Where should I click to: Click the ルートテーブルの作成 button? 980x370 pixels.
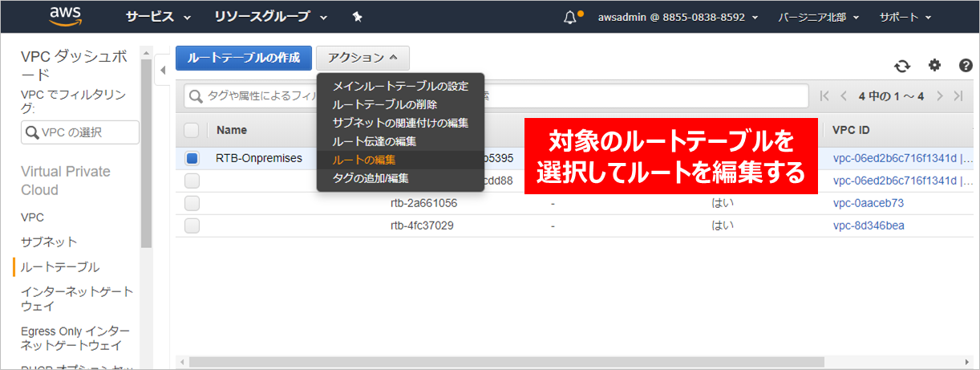[243, 58]
